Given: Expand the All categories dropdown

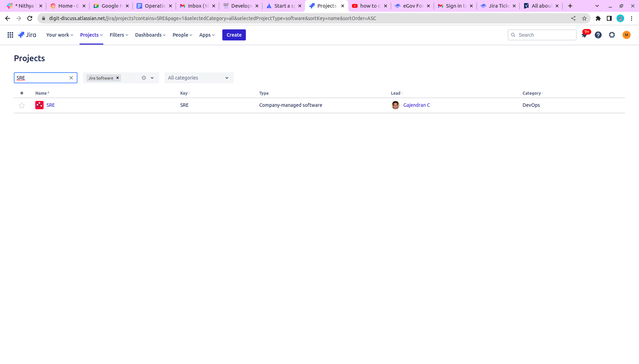Looking at the screenshot, I should pos(199,78).
